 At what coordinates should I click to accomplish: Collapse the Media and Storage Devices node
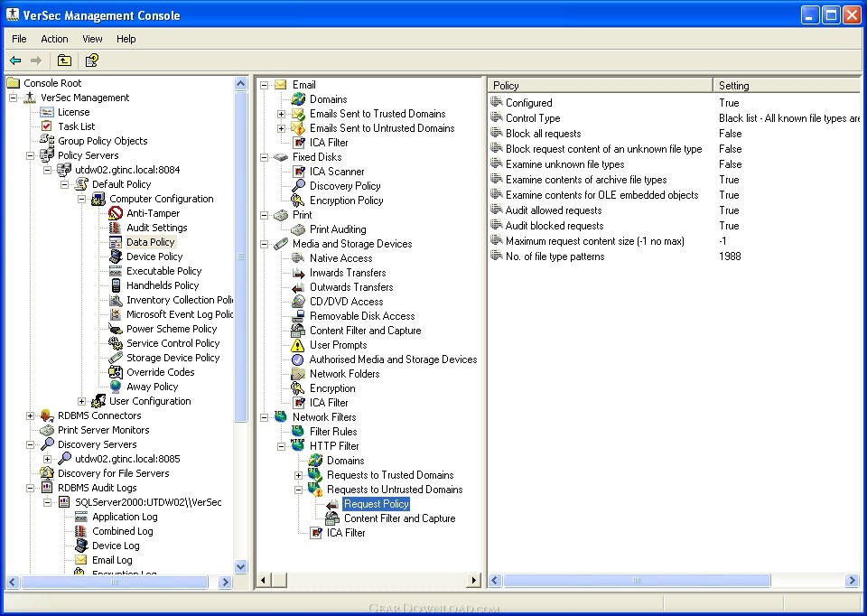coord(265,244)
